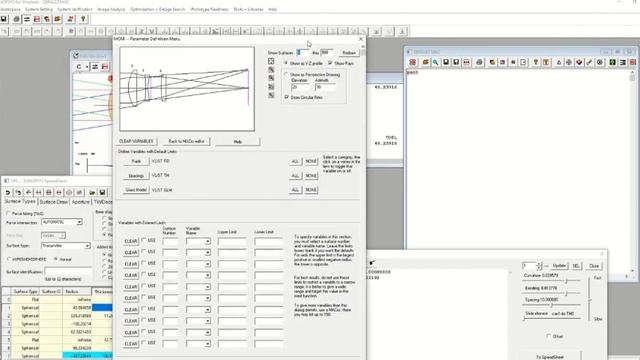Toggle first checkbox on Surface Types tab

click(8, 213)
